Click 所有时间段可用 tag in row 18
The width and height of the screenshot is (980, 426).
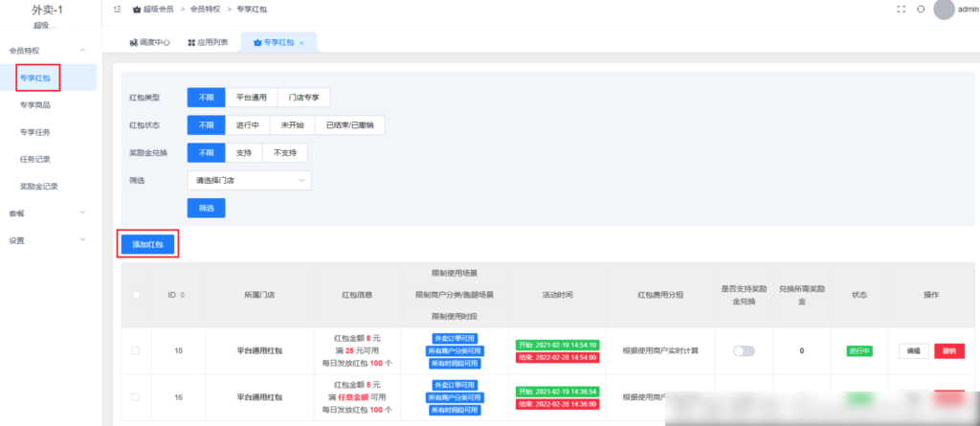455,364
